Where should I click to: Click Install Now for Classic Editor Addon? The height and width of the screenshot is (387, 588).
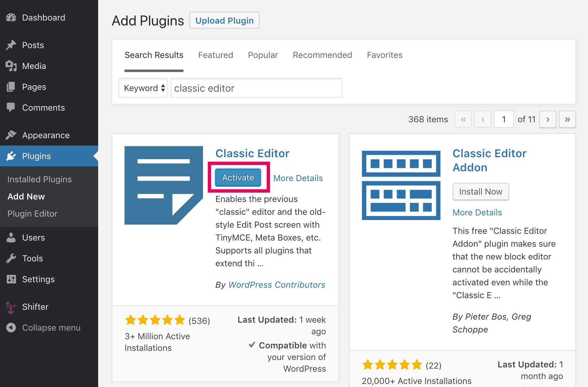point(481,192)
